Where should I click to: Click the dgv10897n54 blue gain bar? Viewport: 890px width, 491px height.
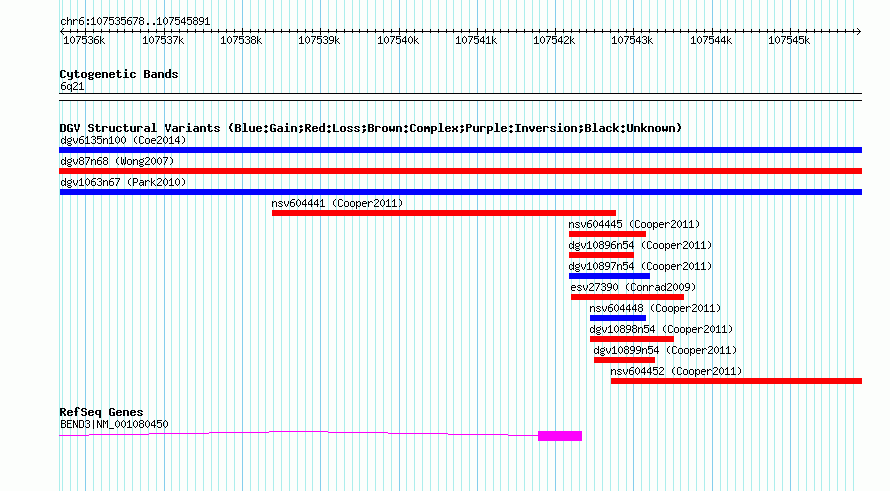pyautogui.click(x=609, y=276)
